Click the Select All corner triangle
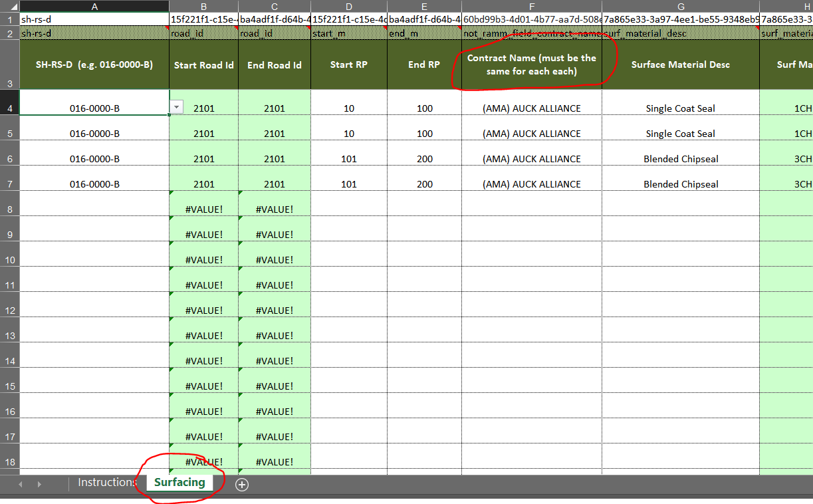The width and height of the screenshot is (813, 504). click(9, 6)
